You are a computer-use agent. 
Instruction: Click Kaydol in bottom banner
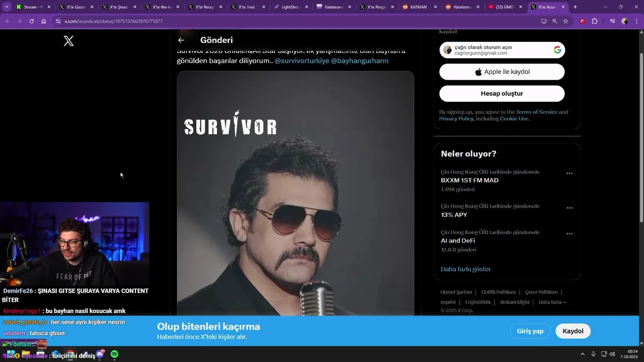[573, 331]
